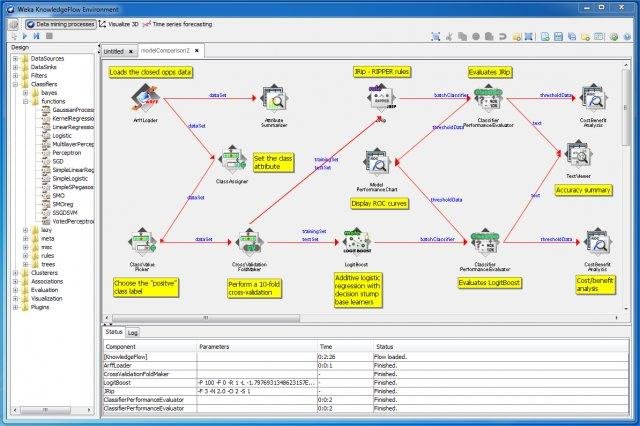The image size is (640, 426).
Task: Open the Log tab
Action: click(x=132, y=333)
